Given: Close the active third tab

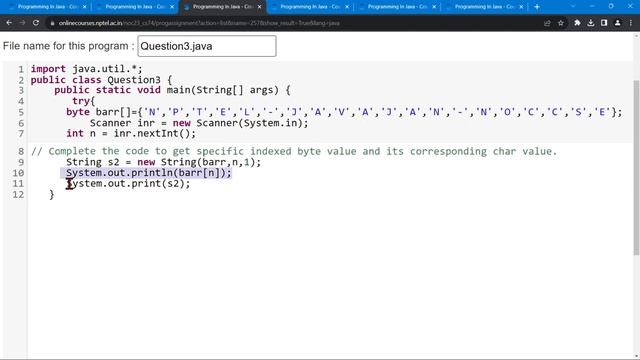Looking at the screenshot, I should pyautogui.click(x=259, y=7).
